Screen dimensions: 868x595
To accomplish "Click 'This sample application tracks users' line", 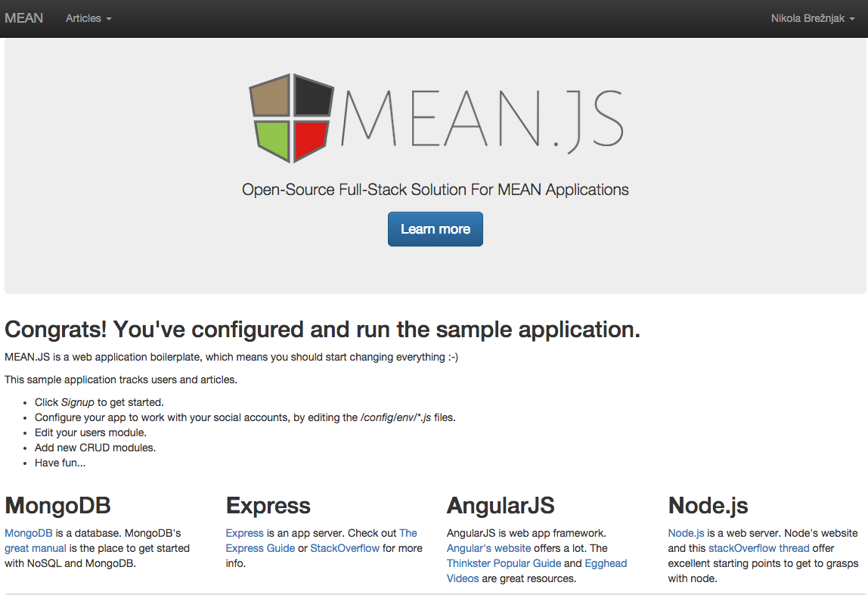I will [121, 380].
